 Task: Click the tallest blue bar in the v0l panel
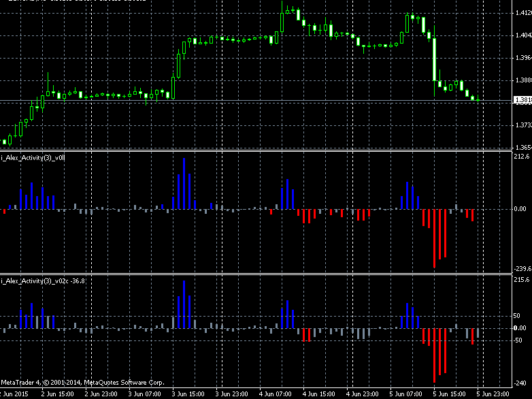(184, 183)
